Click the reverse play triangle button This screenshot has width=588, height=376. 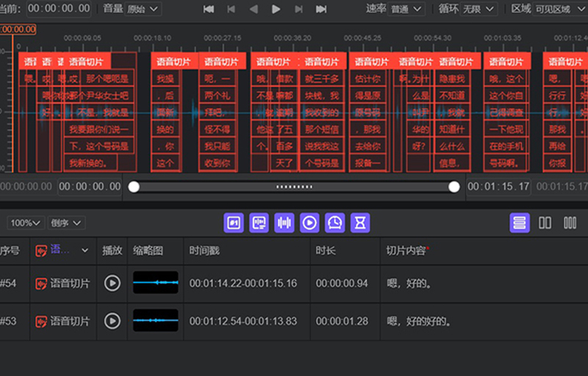click(x=254, y=9)
